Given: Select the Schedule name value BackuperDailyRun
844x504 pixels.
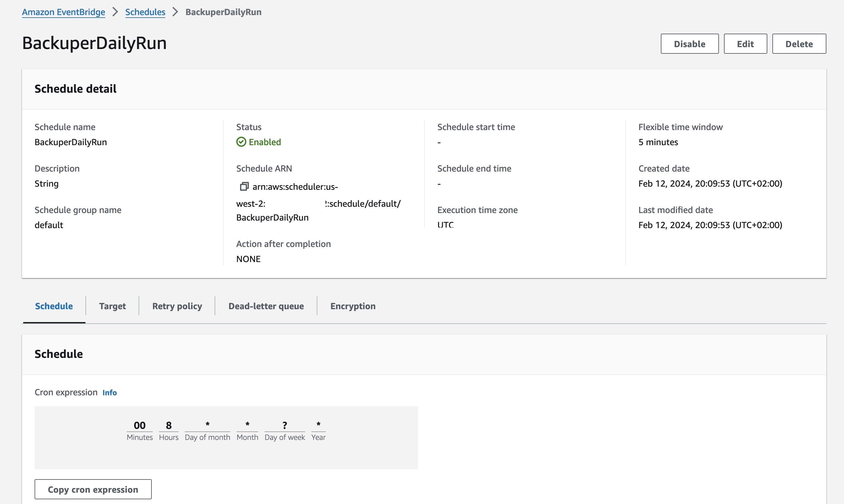Looking at the screenshot, I should pos(71,142).
